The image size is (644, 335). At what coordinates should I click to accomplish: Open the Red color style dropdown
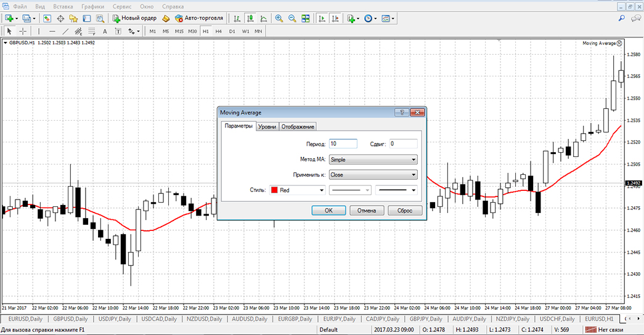click(x=298, y=190)
